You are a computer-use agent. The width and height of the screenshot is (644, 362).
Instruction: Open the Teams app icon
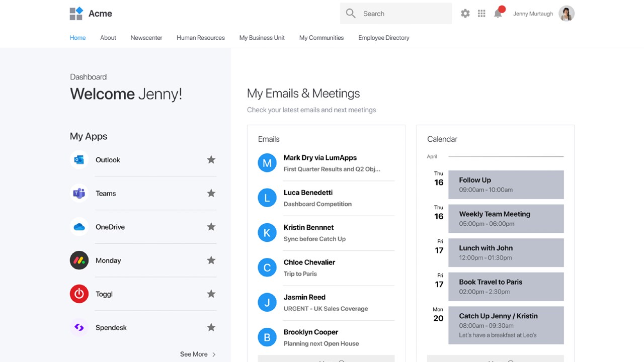79,194
